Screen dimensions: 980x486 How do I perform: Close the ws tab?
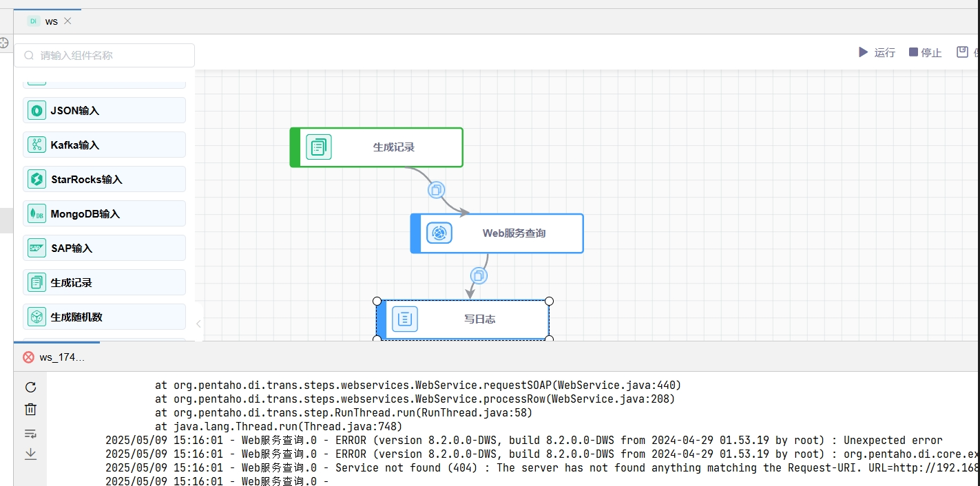coord(67,21)
